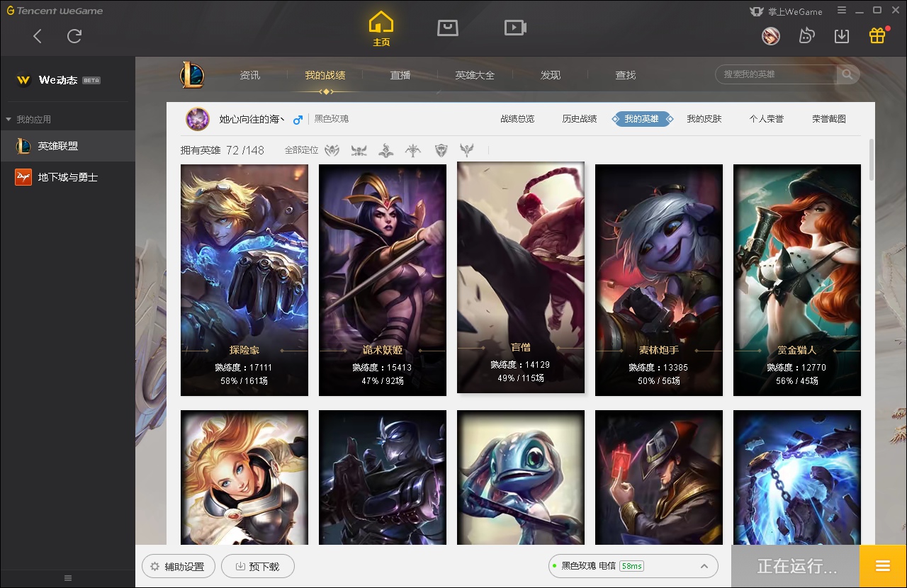Image resolution: width=907 pixels, height=588 pixels.
Task: Click the sidebar bottom collapse handle icon
Action: click(68, 578)
